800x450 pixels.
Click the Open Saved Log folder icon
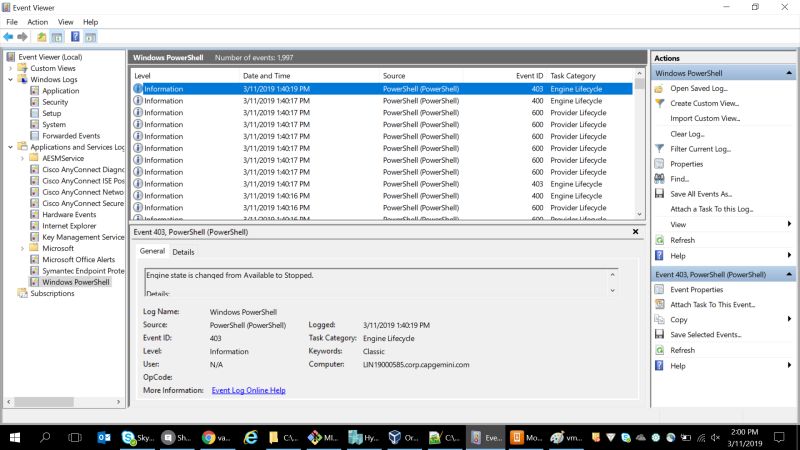pyautogui.click(x=659, y=88)
